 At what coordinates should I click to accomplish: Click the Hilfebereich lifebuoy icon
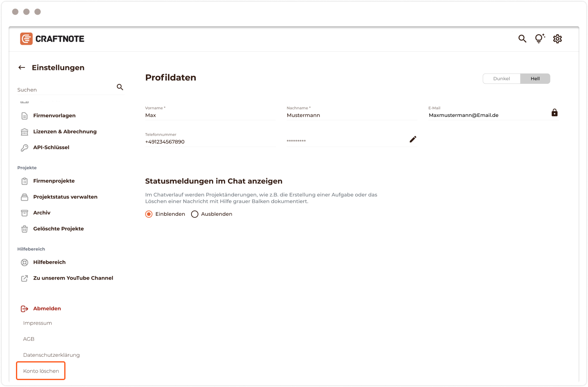(x=25, y=262)
